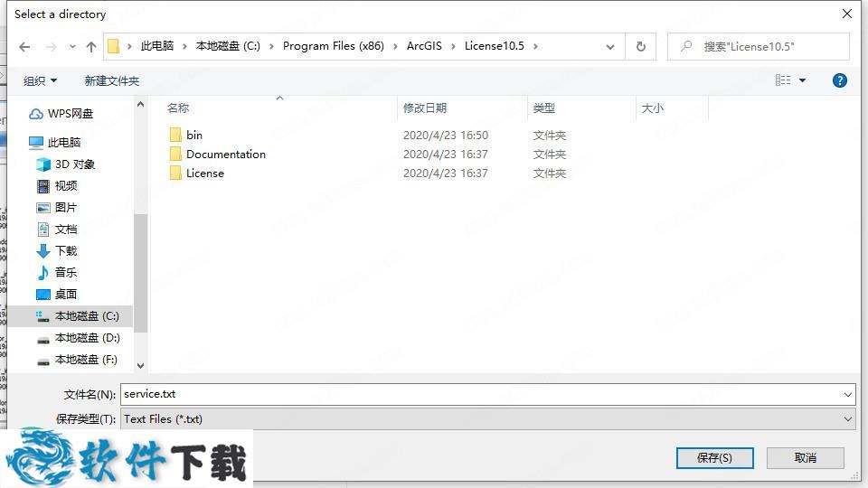This screenshot has width=868, height=488.
Task: Click the Documentation folder icon
Action: [x=175, y=154]
